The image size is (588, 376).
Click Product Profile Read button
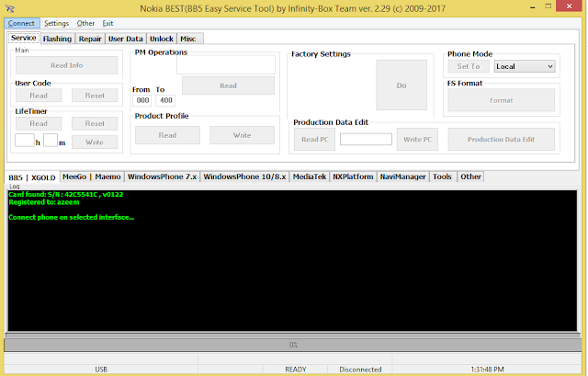167,135
